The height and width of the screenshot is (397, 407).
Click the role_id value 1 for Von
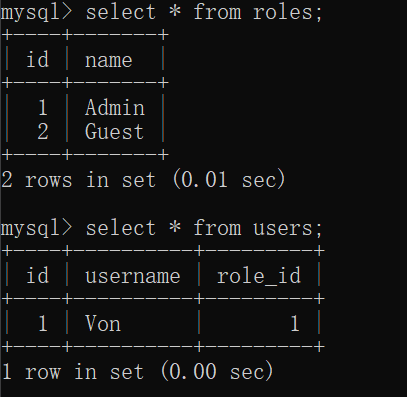click(294, 324)
